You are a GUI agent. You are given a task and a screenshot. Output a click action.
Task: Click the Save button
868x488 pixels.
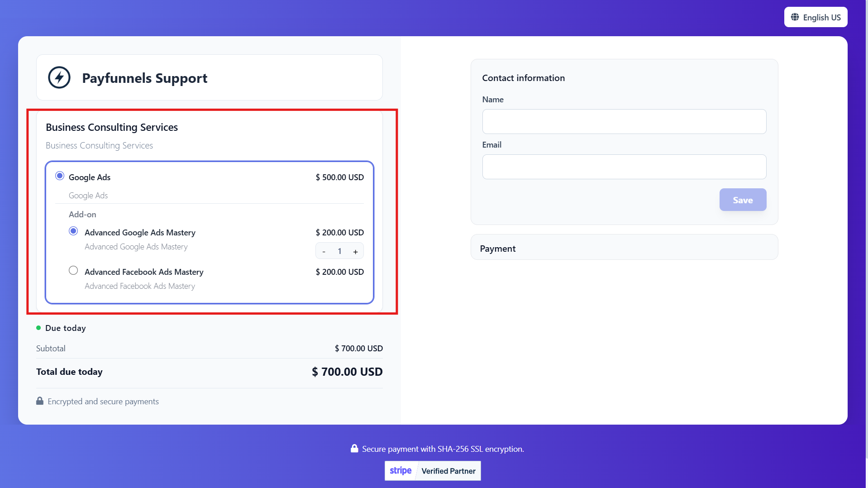pos(743,200)
